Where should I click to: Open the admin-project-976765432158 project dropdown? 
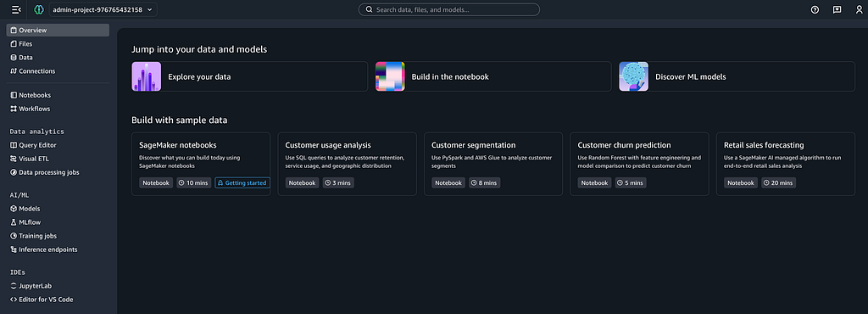click(x=103, y=9)
